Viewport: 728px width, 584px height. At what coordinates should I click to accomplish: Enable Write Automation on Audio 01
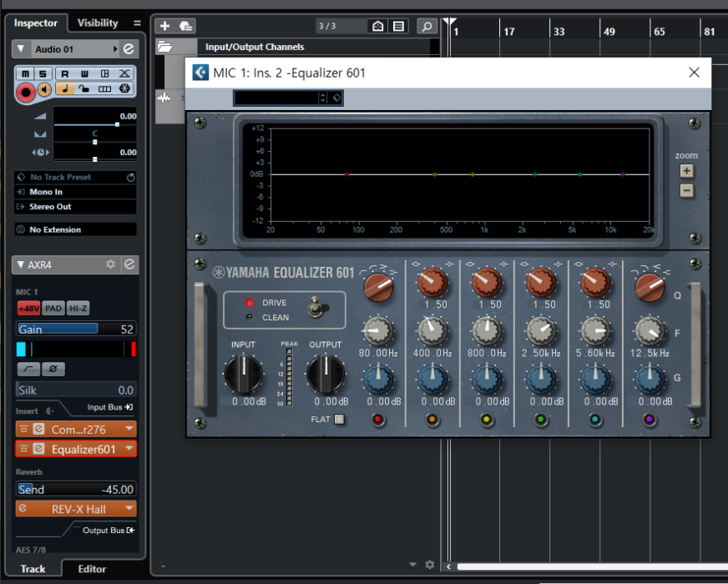[84, 73]
